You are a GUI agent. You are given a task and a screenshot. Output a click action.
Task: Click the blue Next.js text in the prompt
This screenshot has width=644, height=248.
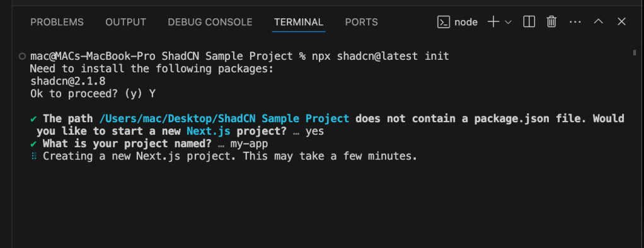pyautogui.click(x=208, y=132)
